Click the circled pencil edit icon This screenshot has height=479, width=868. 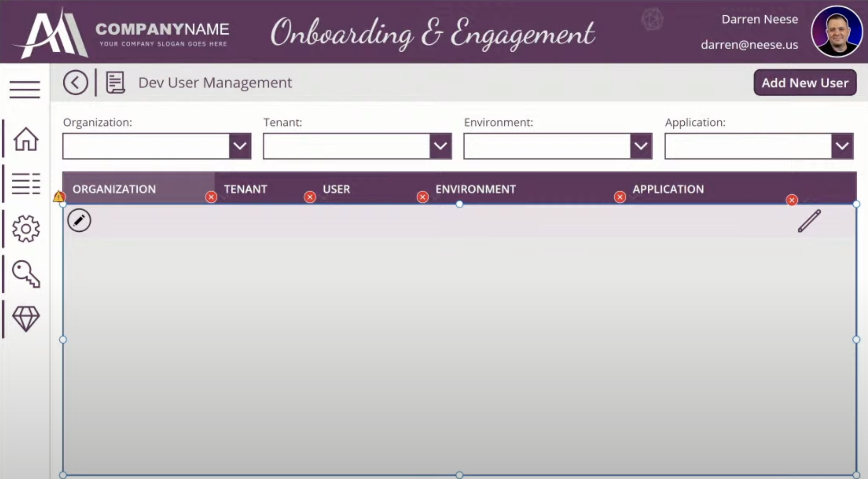(79, 221)
